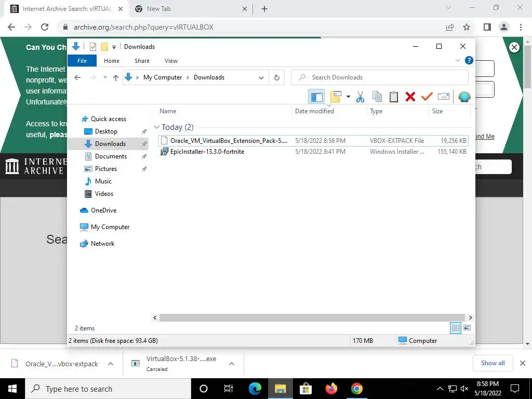Viewport: 532px width, 399px height.
Task: Open the Chrome three-dot menu
Action: pos(521,27)
